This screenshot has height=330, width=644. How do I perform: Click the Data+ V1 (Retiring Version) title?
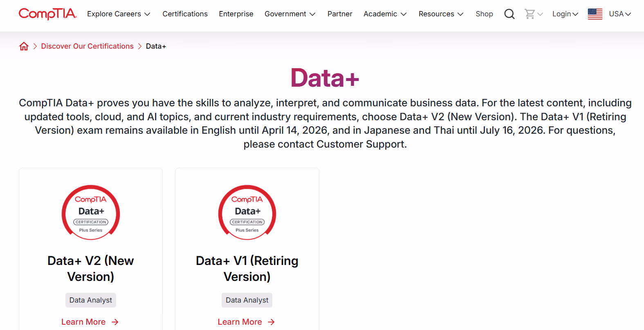tap(247, 269)
